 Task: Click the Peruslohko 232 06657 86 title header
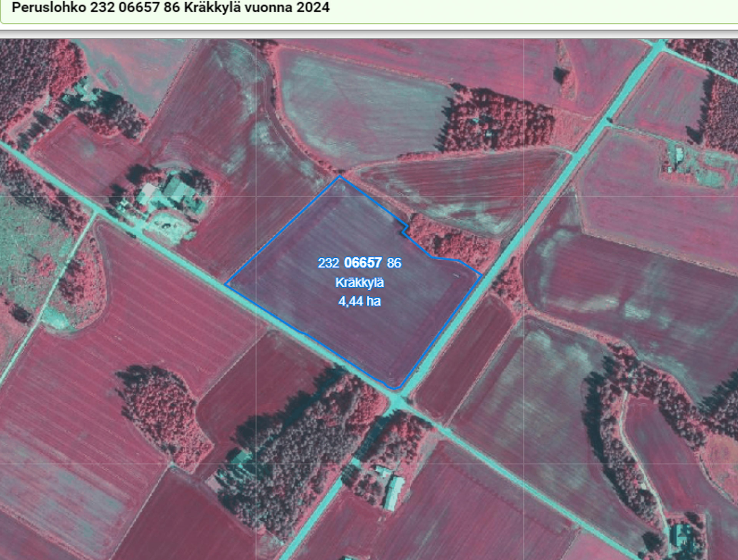coord(170,8)
